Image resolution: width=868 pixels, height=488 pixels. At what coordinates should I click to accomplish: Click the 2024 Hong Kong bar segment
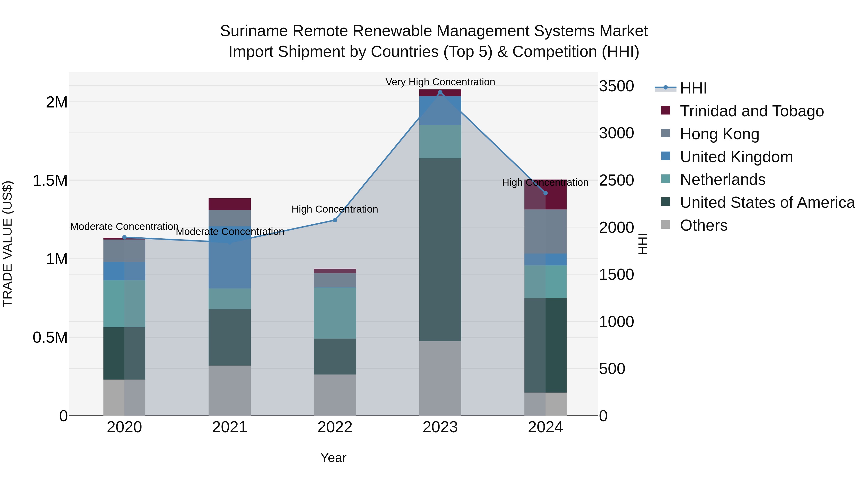point(546,232)
